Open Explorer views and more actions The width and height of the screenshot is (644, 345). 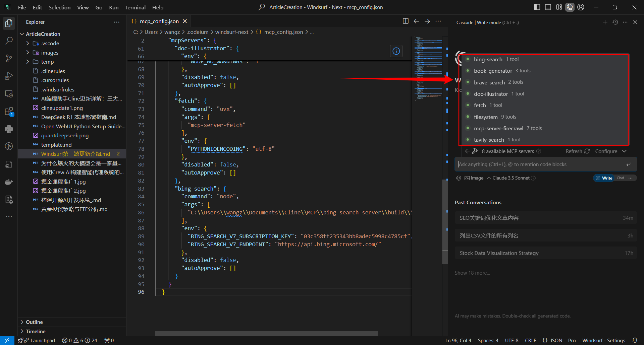(x=116, y=22)
